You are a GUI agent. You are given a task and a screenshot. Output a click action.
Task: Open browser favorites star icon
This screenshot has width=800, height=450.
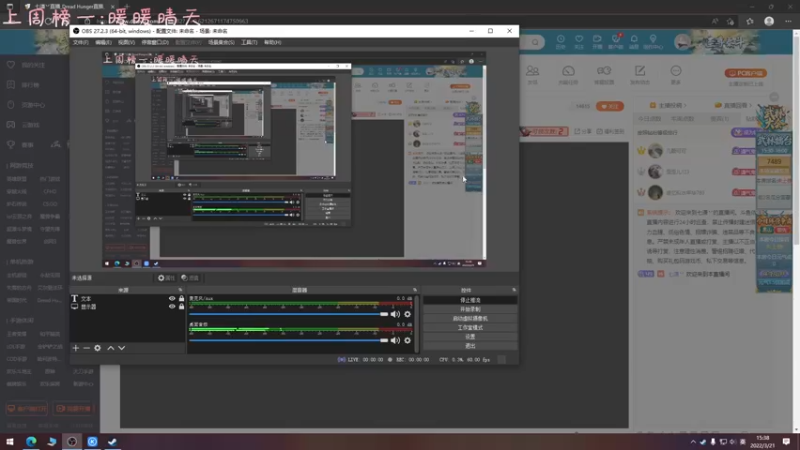pos(749,21)
